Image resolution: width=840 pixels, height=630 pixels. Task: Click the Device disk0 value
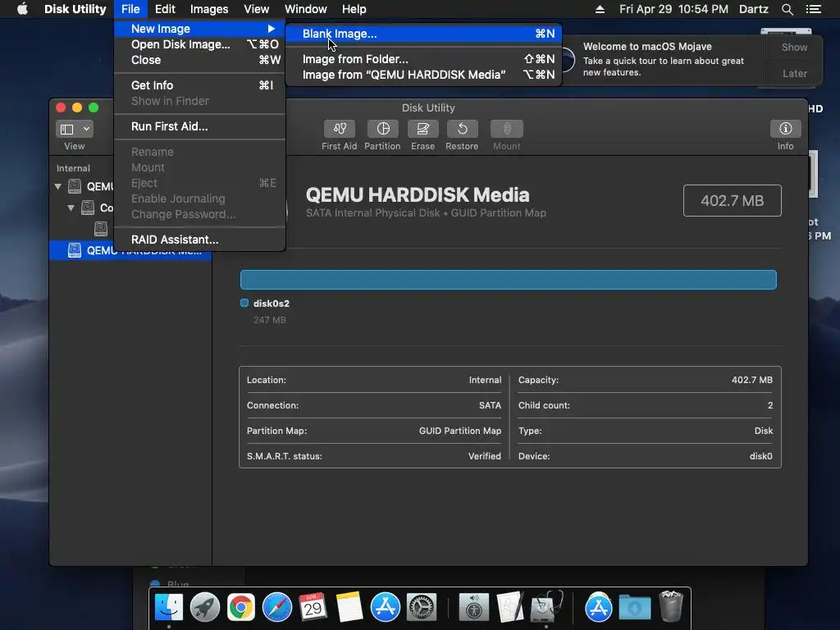coord(760,456)
